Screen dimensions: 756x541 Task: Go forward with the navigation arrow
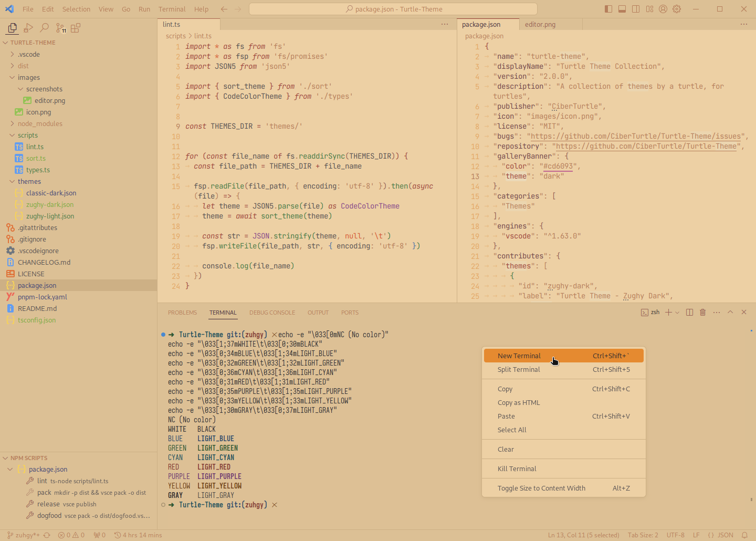click(x=238, y=9)
